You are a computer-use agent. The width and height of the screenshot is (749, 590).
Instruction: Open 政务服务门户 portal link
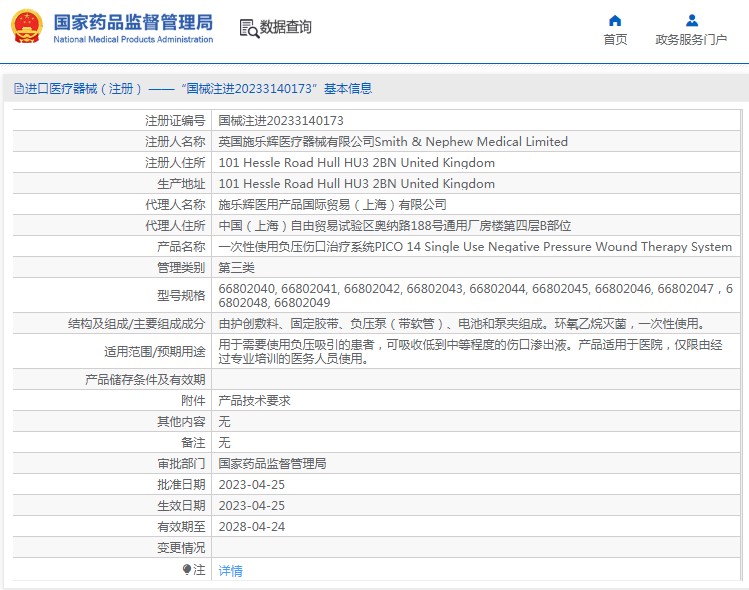pyautogui.click(x=691, y=40)
